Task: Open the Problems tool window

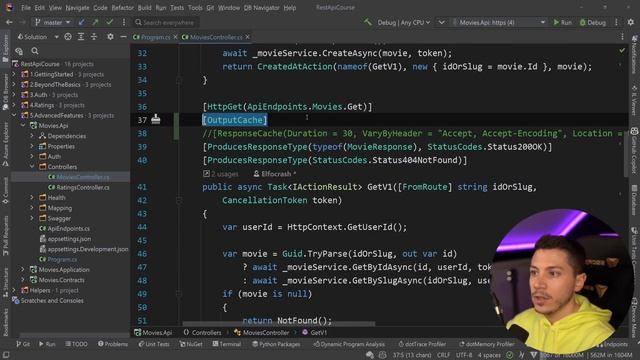Action: 113,344
